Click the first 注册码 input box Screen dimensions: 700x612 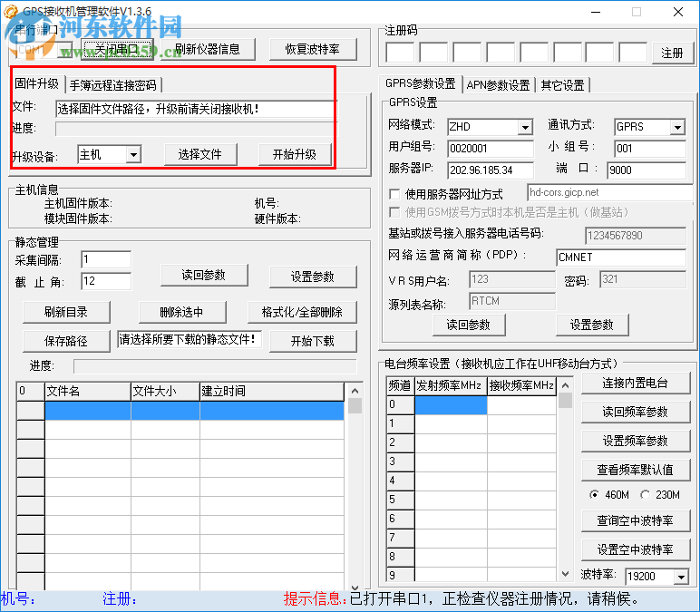click(x=400, y=53)
